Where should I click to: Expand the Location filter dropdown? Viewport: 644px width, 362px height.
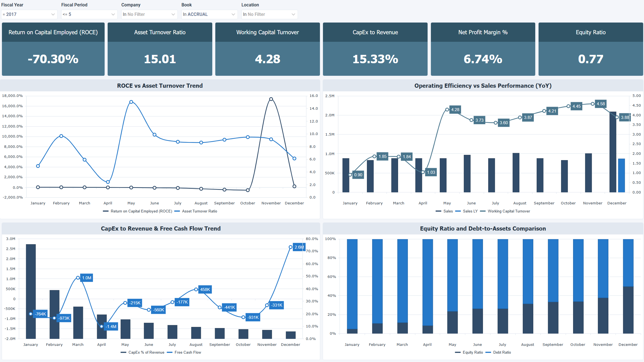269,14
